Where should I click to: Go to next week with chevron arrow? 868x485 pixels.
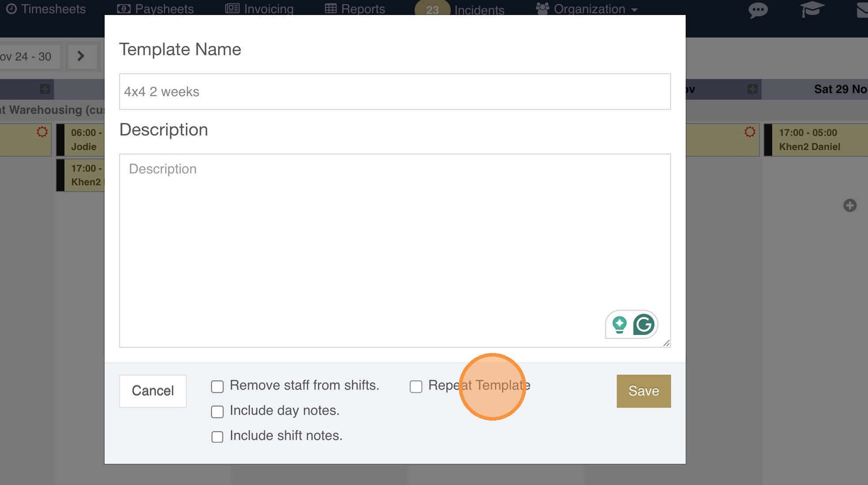tap(81, 56)
